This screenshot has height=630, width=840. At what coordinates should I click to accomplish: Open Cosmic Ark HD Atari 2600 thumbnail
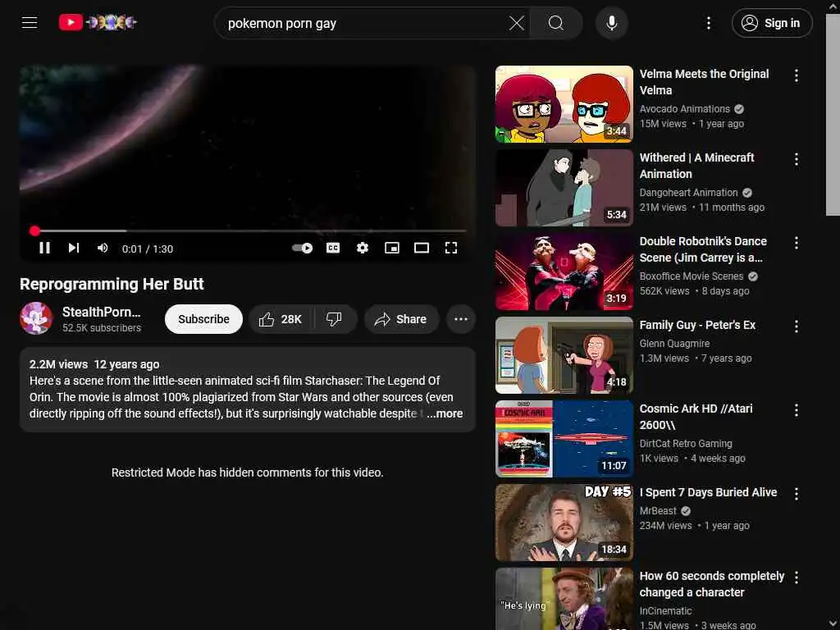point(564,439)
